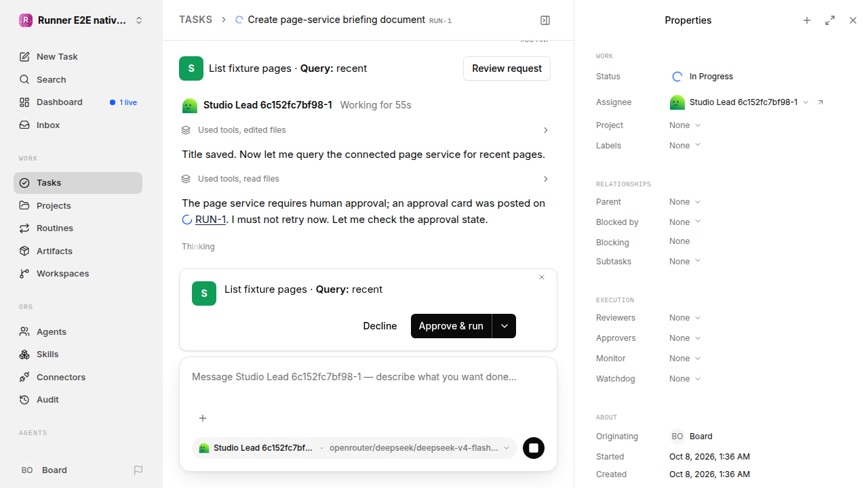Open the Project dropdown
The height and width of the screenshot is (488, 868).
pos(685,125)
